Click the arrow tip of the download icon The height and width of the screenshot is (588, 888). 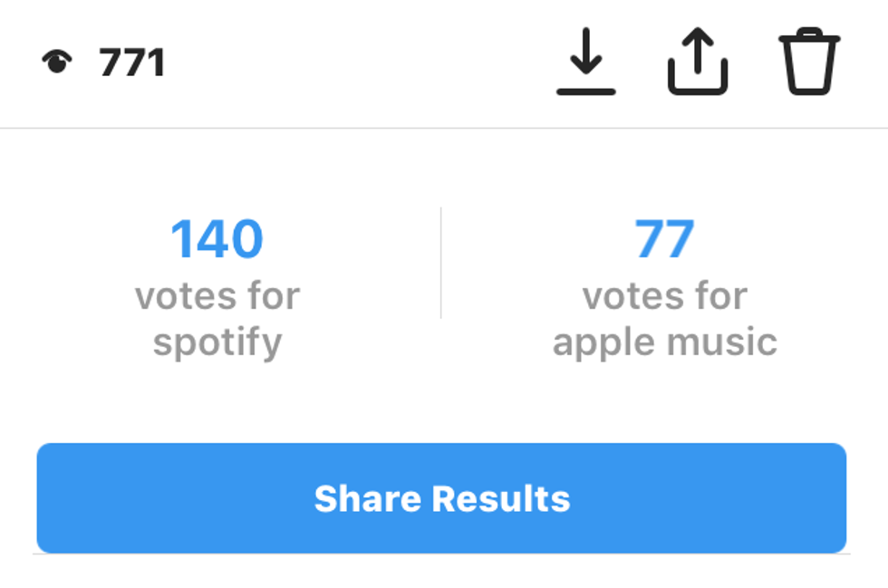pos(586,69)
